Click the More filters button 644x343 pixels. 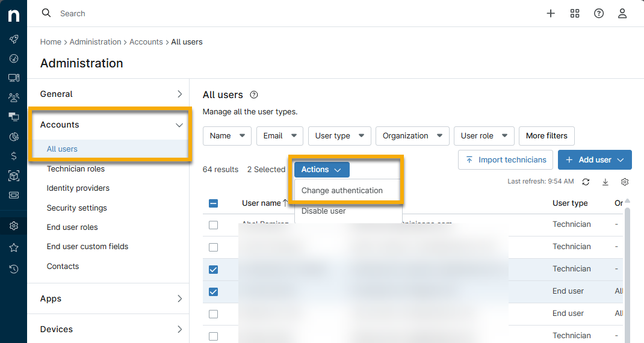click(x=546, y=136)
